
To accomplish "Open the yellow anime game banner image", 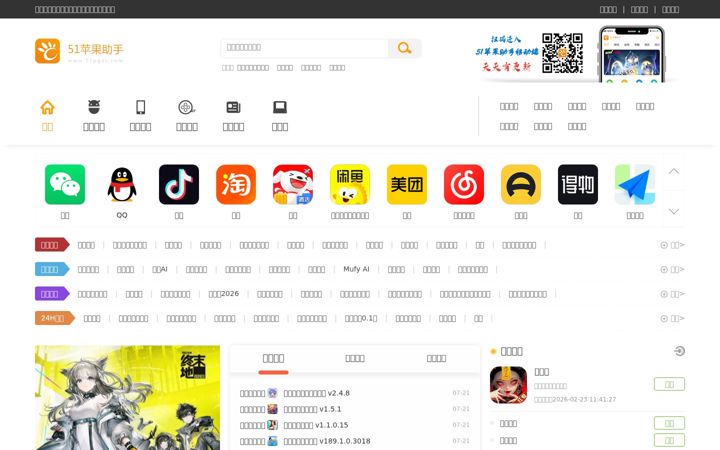I will tap(127, 398).
